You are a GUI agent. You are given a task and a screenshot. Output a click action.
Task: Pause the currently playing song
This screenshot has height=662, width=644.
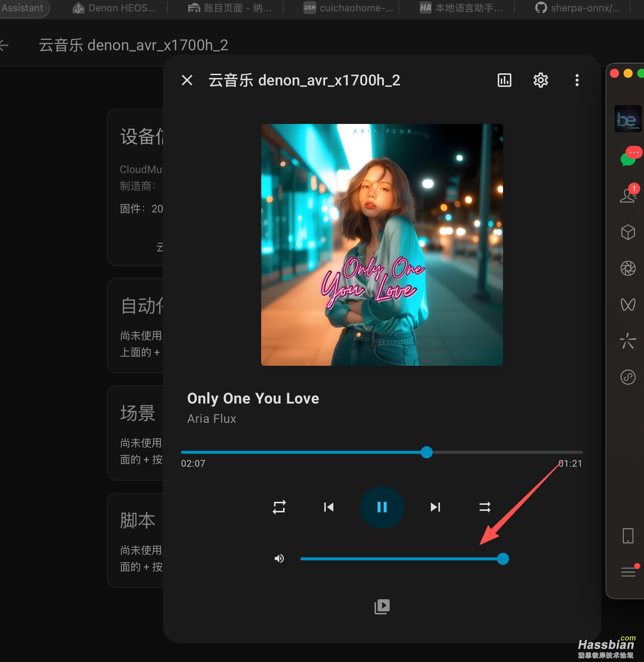[x=382, y=507]
